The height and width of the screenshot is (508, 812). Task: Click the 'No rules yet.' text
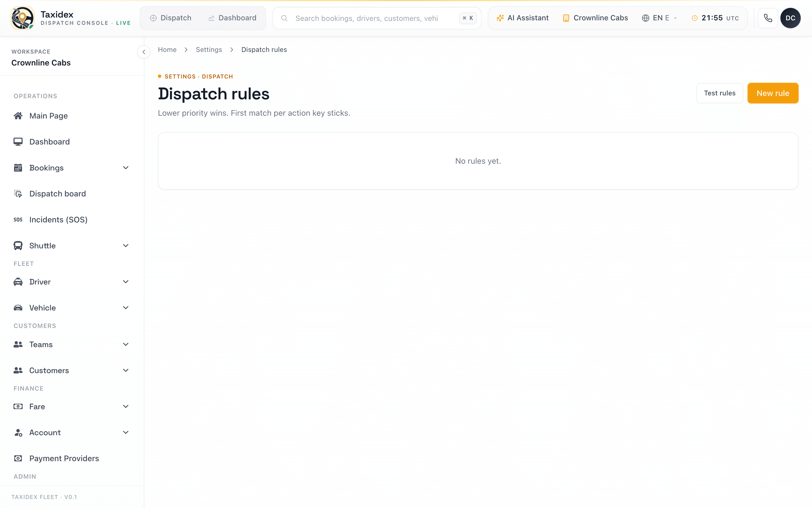(478, 161)
